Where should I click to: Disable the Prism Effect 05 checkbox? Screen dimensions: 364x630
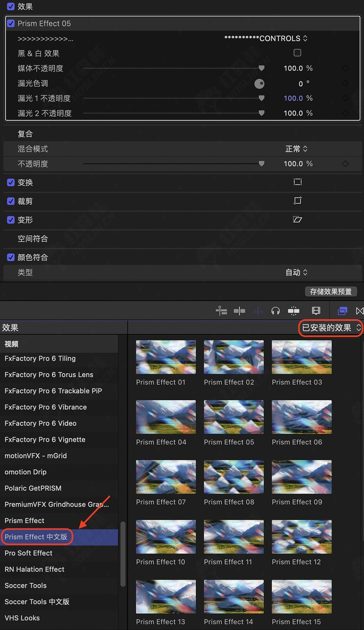click(x=11, y=23)
